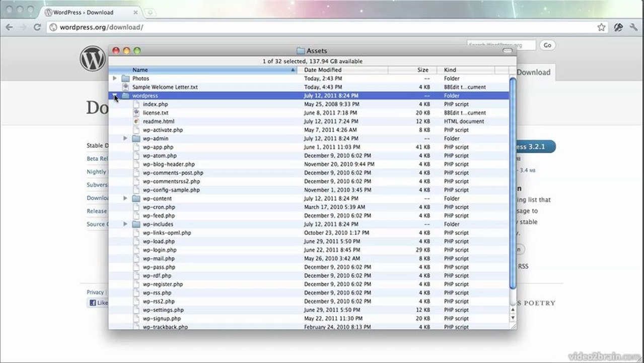Viewport: 644px width, 363px height.
Task: Click the extension icon beside the wrench
Action: 618,27
